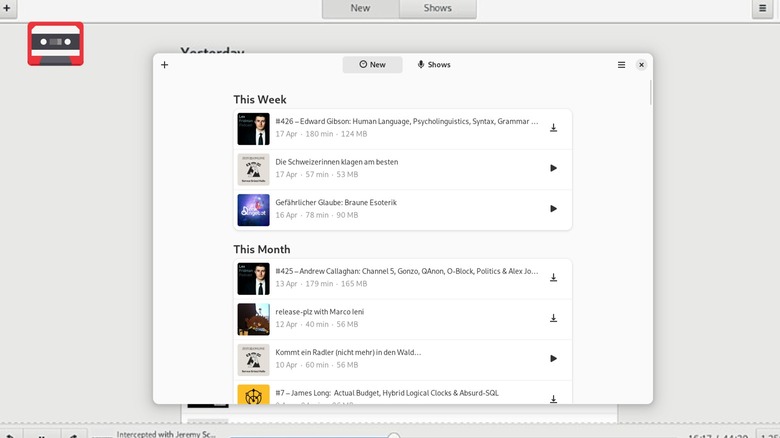Click the red cassette Podcasts app icon

[55, 43]
